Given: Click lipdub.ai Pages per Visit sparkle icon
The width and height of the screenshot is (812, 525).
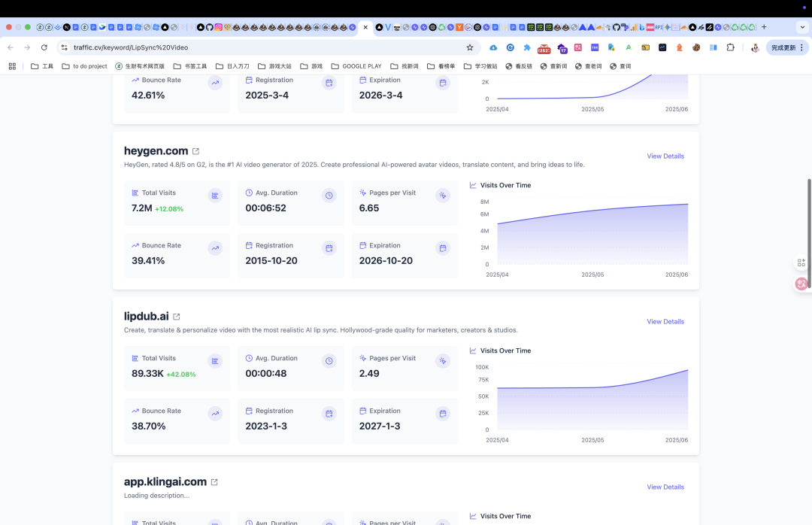Looking at the screenshot, I should [x=443, y=361].
